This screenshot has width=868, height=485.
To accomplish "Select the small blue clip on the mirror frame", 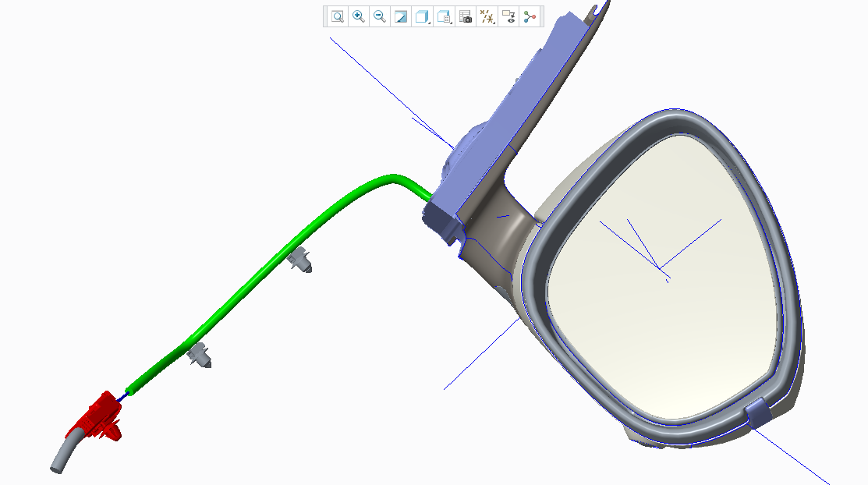I will [759, 412].
